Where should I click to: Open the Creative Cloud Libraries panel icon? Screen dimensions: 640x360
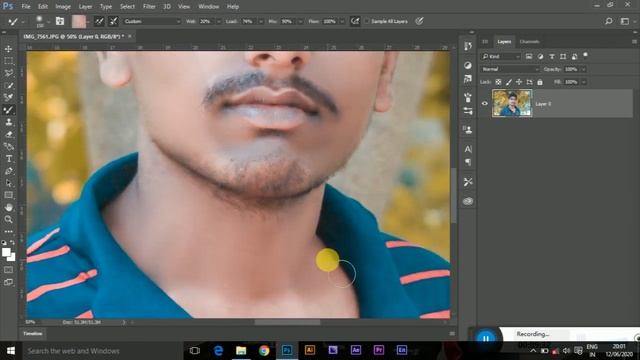[468, 201]
